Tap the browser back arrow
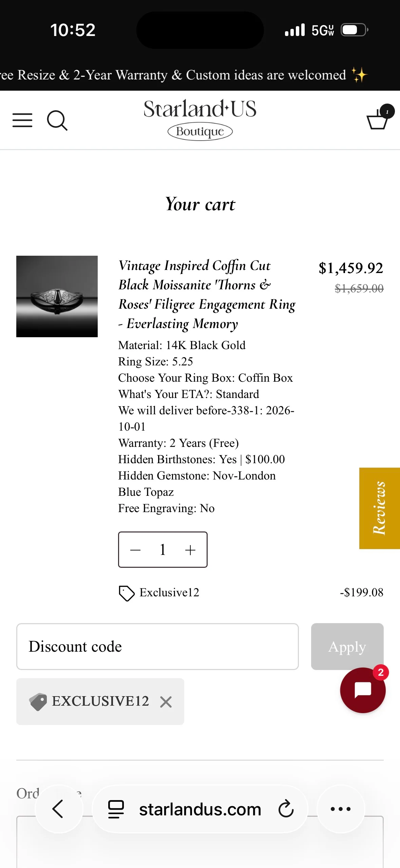 point(58,809)
